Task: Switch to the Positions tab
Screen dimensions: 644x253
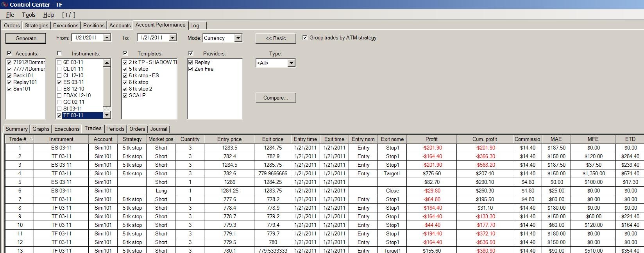Action: (x=94, y=25)
